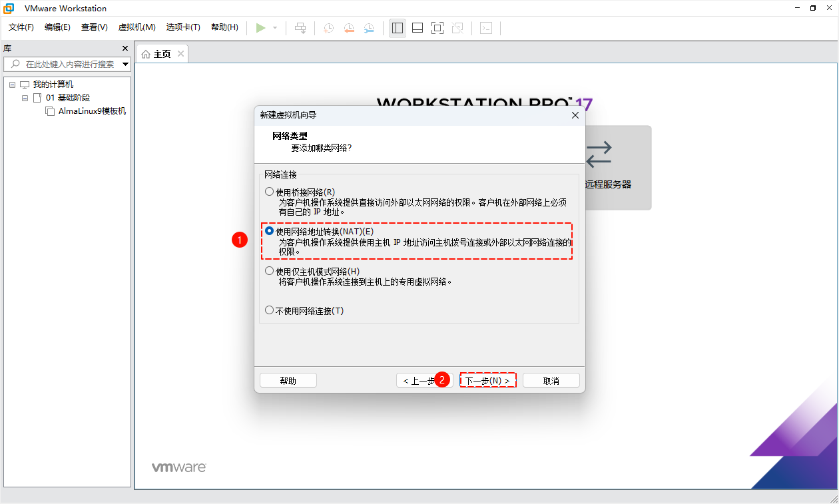Open the library search dropdown arrow
The width and height of the screenshot is (839, 504).
click(x=125, y=65)
